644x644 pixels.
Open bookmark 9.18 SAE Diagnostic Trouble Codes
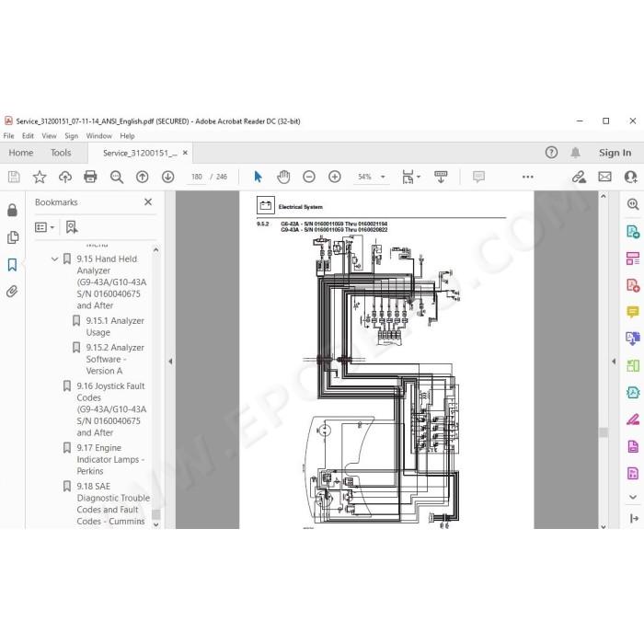(x=113, y=504)
